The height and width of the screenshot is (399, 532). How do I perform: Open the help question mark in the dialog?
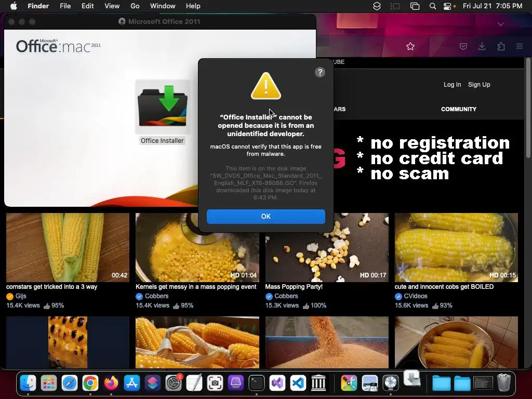[x=320, y=72]
